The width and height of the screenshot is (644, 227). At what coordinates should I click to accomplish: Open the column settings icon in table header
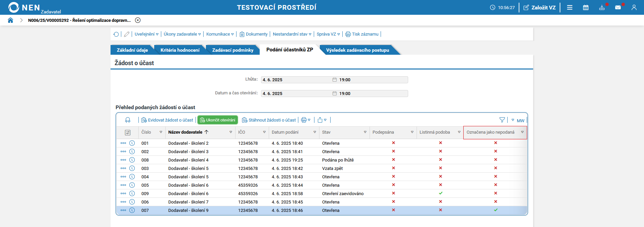pos(128,133)
